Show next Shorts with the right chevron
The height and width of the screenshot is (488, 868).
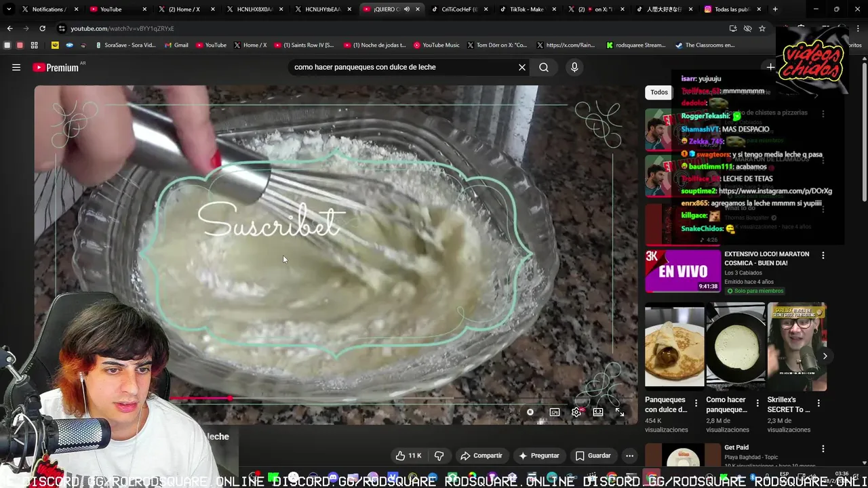825,356
